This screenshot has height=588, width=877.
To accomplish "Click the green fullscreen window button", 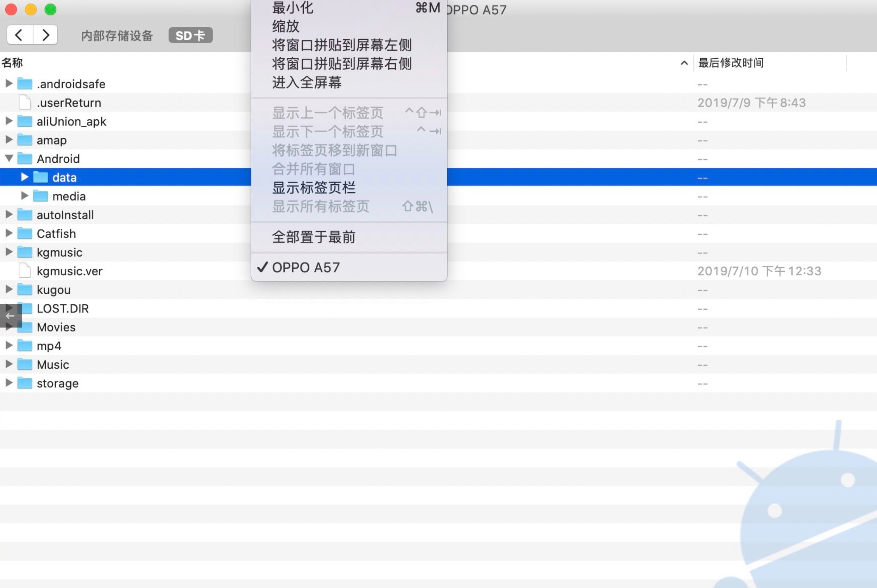I will coord(50,9).
